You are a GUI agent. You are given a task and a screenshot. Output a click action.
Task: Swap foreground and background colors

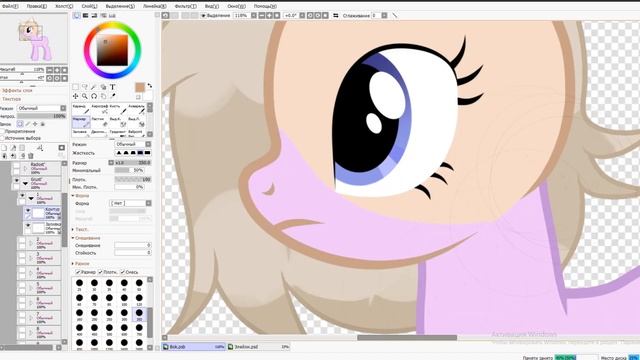click(x=150, y=86)
